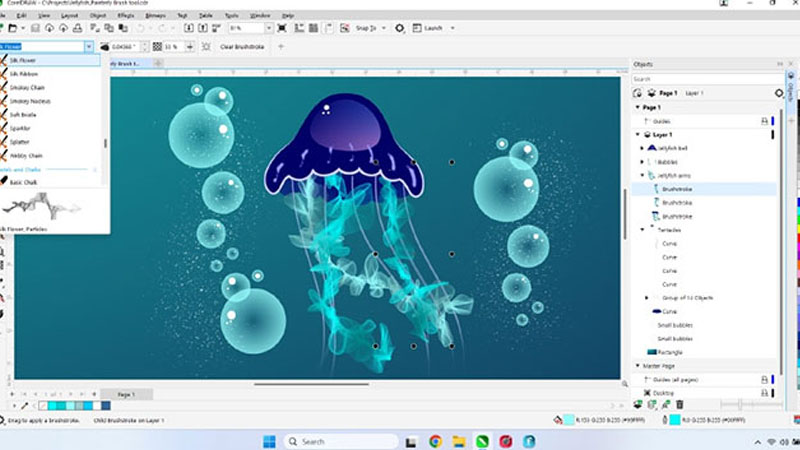The width and height of the screenshot is (800, 450).
Task: Click the Chrome icon in the taskbar
Action: coord(436,441)
